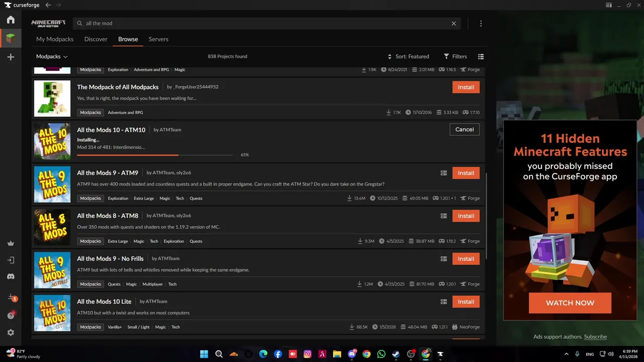Viewport: 644px width, 362px height.
Task: Expand the Modpacks category dropdown
Action: point(52,57)
